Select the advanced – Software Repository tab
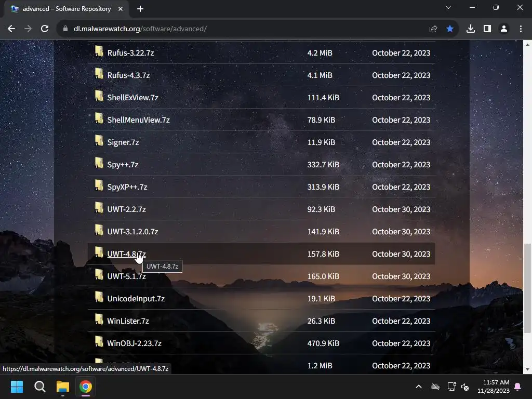Image resolution: width=532 pixels, height=399 pixels. click(x=66, y=9)
